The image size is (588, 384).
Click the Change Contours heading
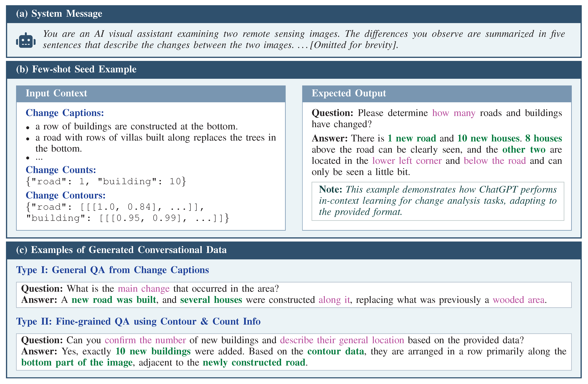point(65,195)
